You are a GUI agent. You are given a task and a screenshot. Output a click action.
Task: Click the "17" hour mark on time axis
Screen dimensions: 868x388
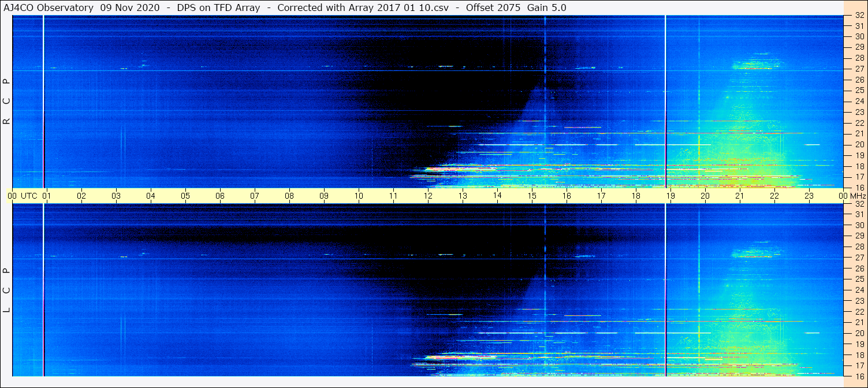tap(601, 196)
